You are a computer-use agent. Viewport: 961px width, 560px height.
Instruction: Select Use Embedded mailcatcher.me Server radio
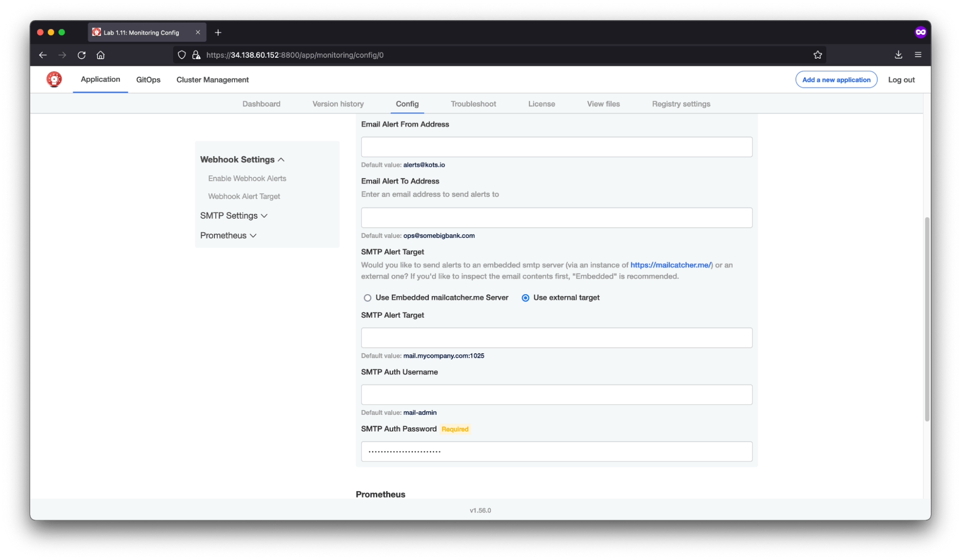367,298
